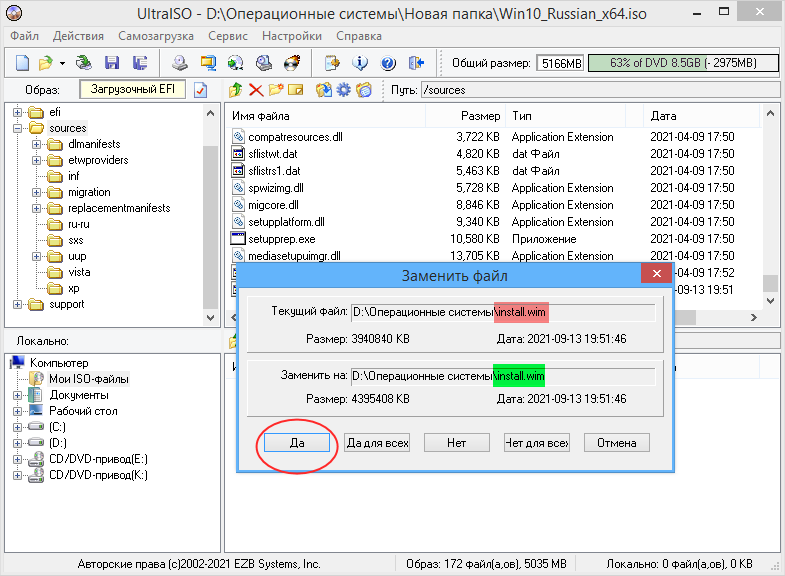Viewport: 785px width, 576px height.
Task: Select setupprep.exe in file list
Action: click(x=281, y=239)
